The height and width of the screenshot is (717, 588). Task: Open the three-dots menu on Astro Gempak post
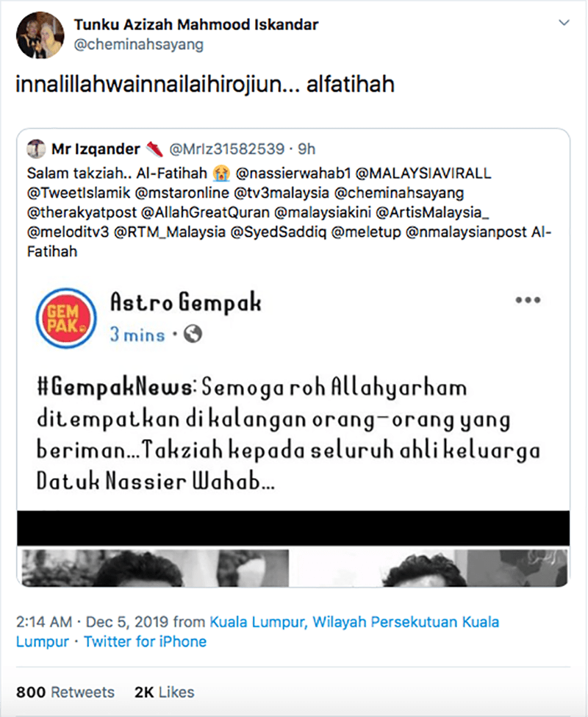[528, 300]
